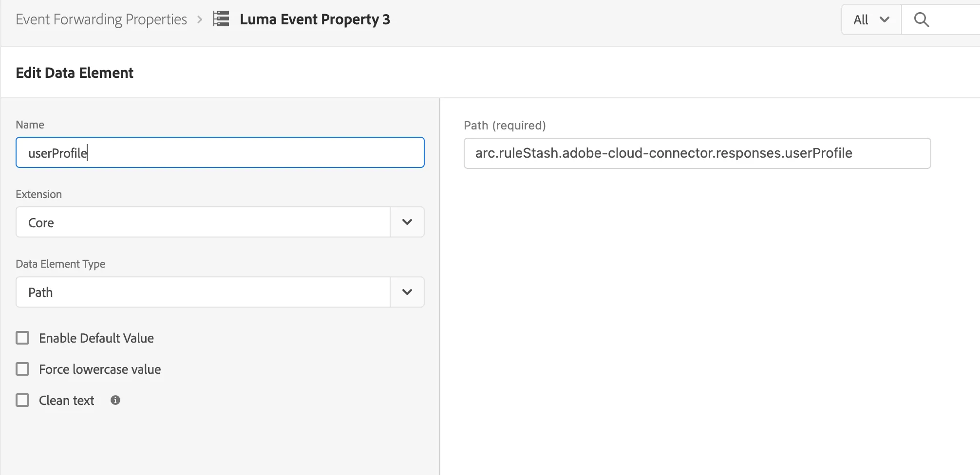This screenshot has height=475, width=980.
Task: Tick the Clean text checkbox
Action: point(22,400)
